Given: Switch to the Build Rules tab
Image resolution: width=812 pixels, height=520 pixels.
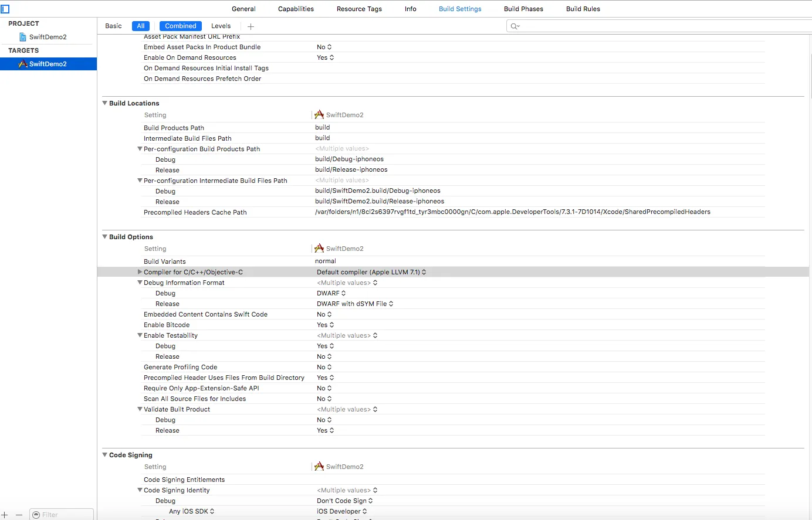Looking at the screenshot, I should (x=583, y=9).
